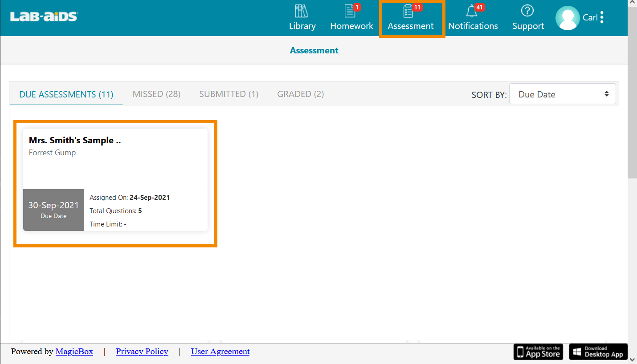
Task: Select the Due Assessments (11) tab
Action: 66,94
